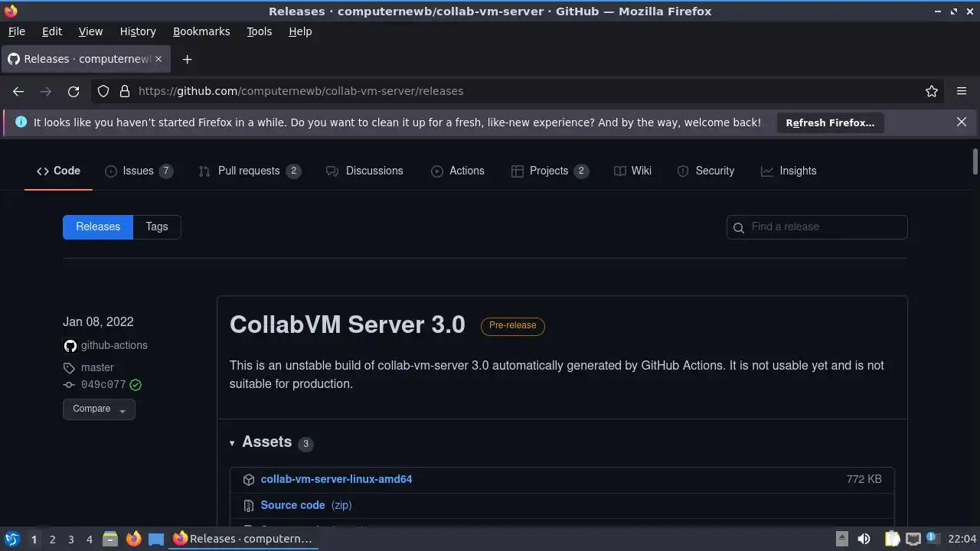980x551 pixels.
Task: Download collab-vm-server-linux-amd64 asset
Action: tap(336, 479)
